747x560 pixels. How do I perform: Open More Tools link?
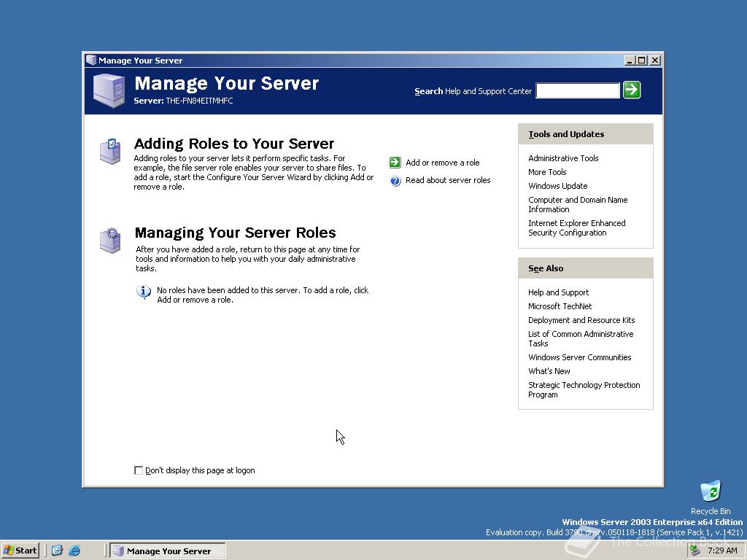[x=547, y=172]
